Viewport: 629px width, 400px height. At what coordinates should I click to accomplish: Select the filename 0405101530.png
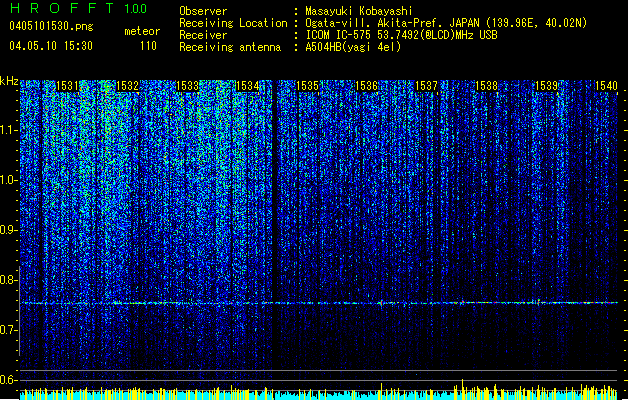(x=51, y=26)
